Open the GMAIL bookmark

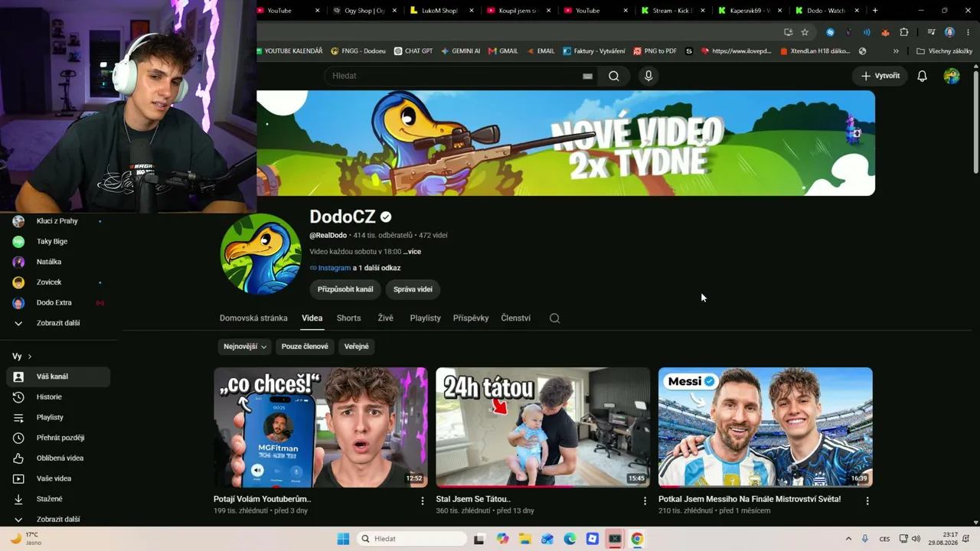pyautogui.click(x=503, y=51)
